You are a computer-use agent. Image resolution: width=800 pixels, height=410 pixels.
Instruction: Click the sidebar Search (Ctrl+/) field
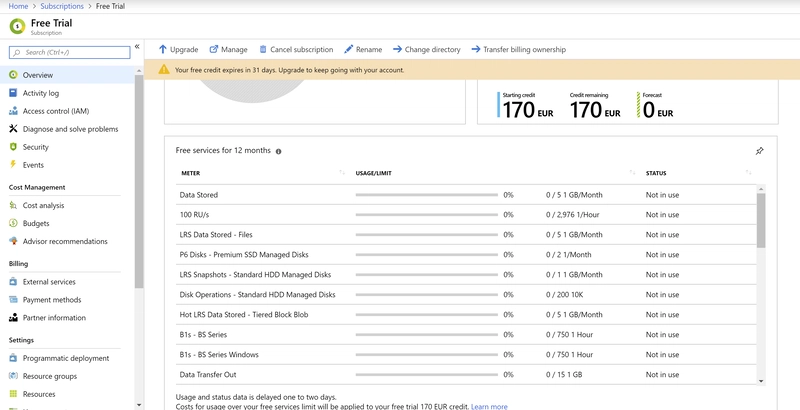(x=70, y=53)
